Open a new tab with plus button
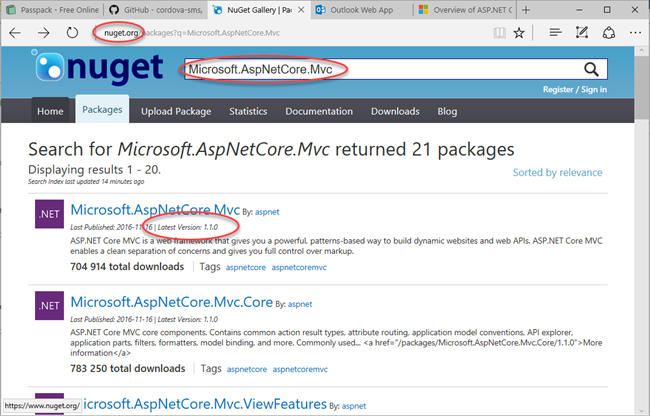Screen dimensions: 650x416 [x=526, y=10]
